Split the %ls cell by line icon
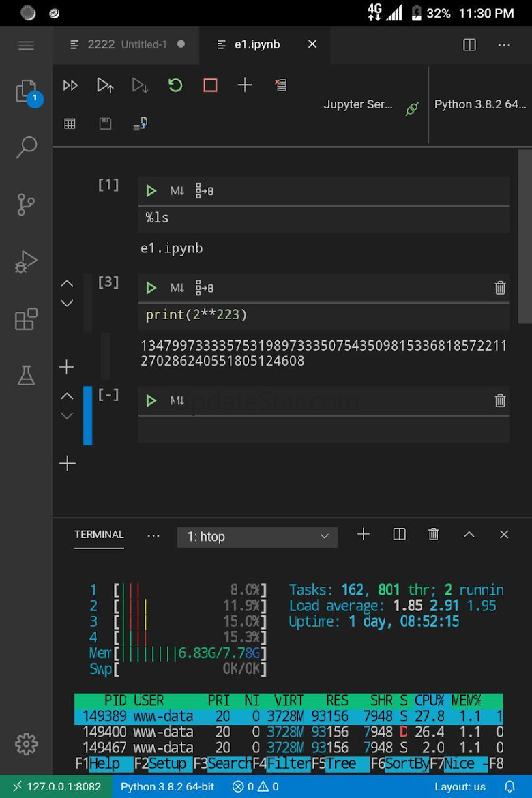The width and height of the screenshot is (532, 798). coord(204,191)
